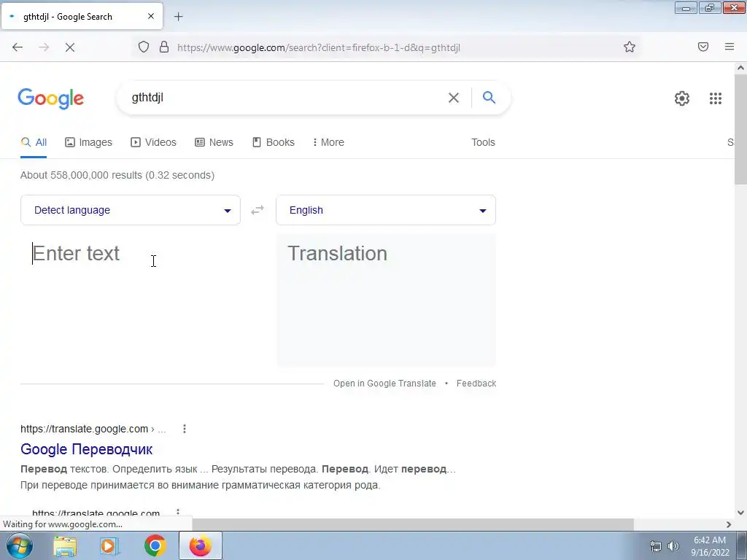Switch to the Books tab
The image size is (747, 560).
274,142
